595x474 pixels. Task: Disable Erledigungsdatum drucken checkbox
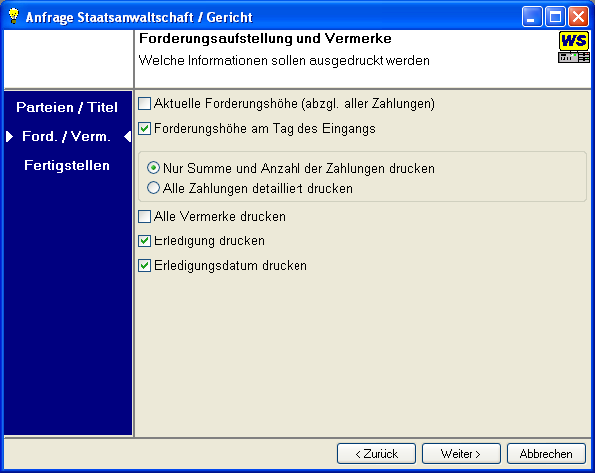145,266
